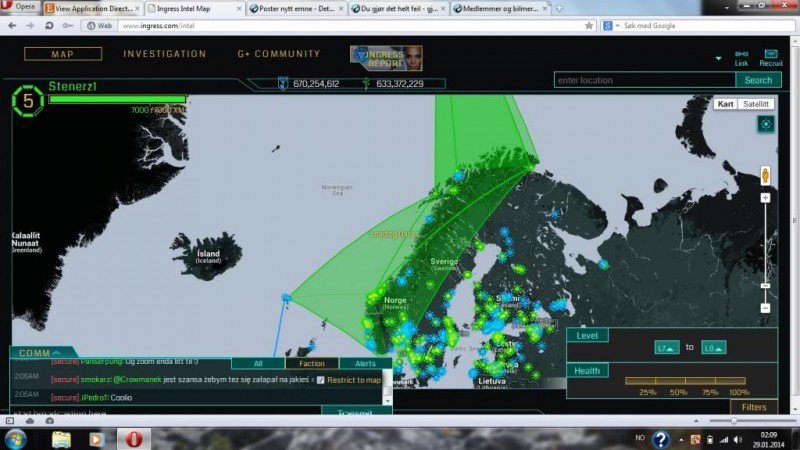Screen dimensions: 800x450
Task: Click the Søk med Google search field
Action: click(707, 26)
